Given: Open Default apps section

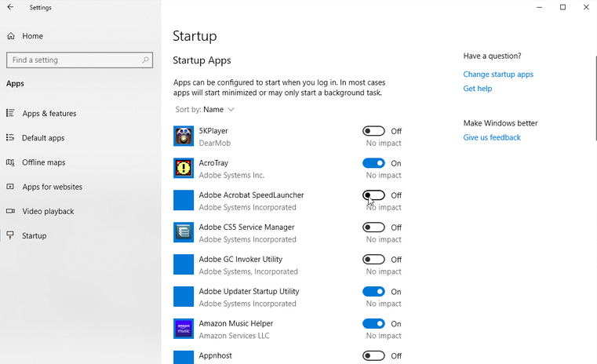Looking at the screenshot, I should pyautogui.click(x=43, y=138).
